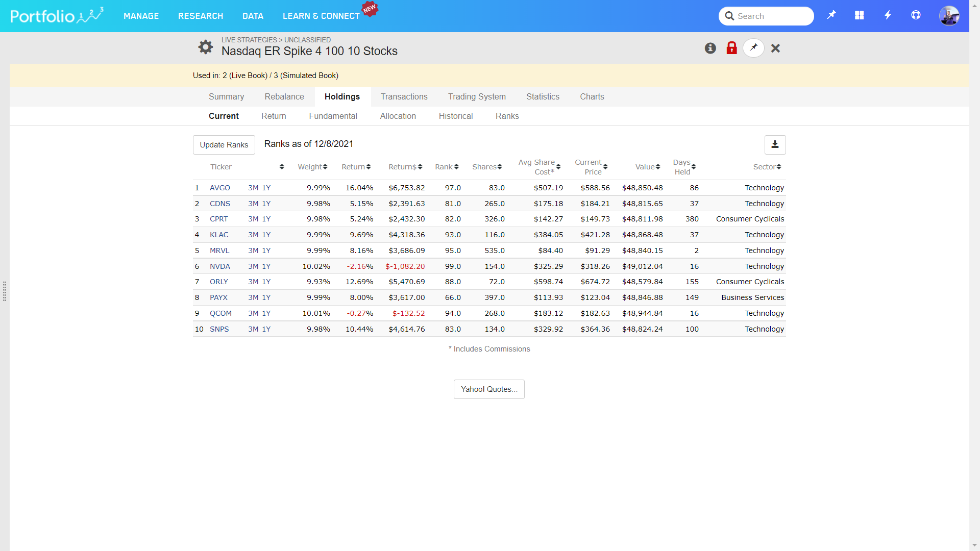Open the strategy settings gear icon
The image size is (980, 551).
pyautogui.click(x=206, y=47)
